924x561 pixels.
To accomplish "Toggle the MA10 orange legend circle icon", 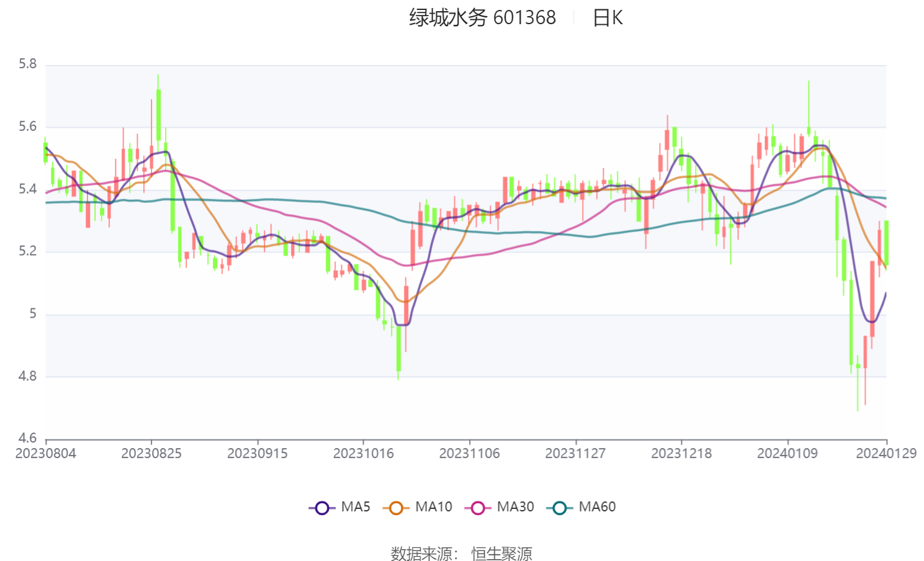I will pos(396,508).
